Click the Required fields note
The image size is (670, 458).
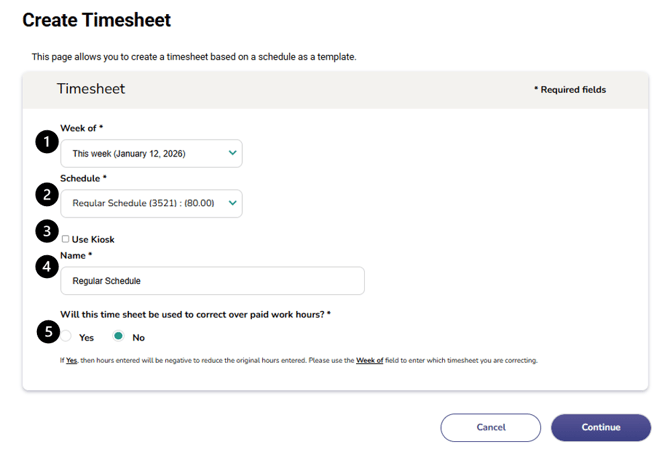point(570,90)
